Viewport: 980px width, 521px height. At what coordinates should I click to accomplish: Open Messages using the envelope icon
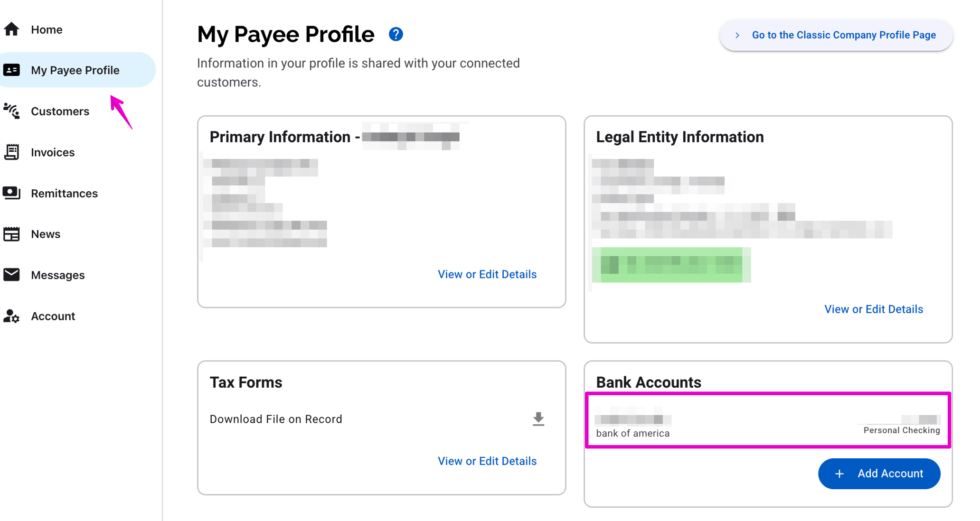tap(11, 274)
